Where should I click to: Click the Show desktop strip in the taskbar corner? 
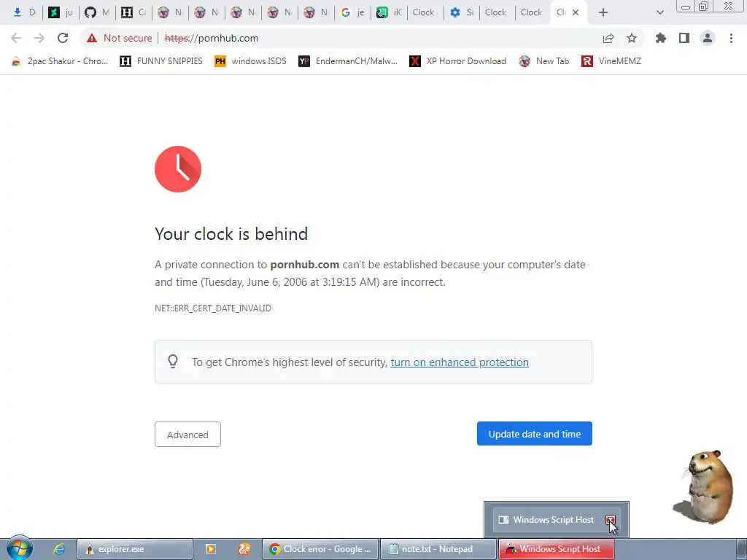tap(741, 549)
